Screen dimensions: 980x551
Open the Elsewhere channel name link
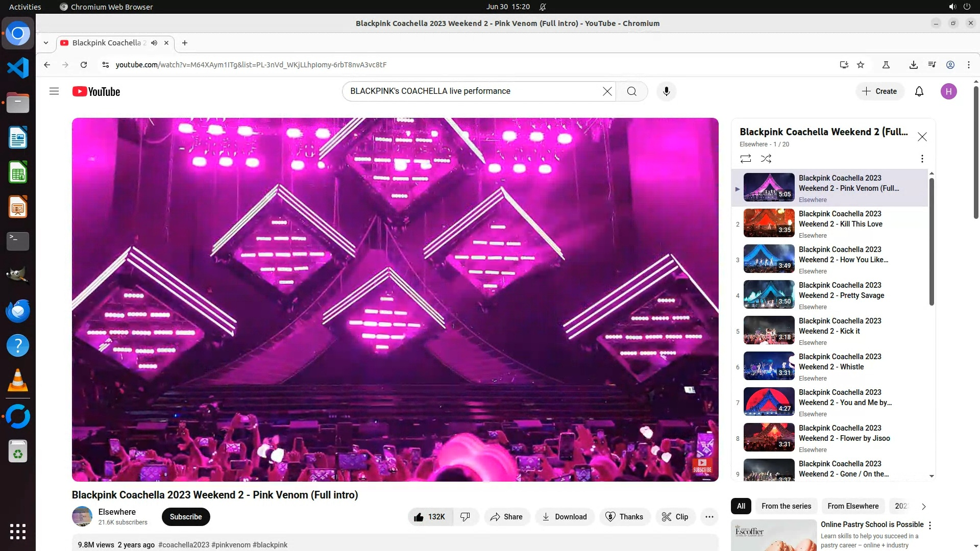coord(117,512)
